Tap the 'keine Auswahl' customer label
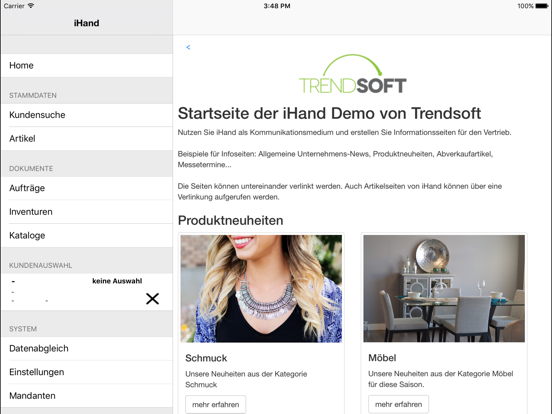552x414 pixels. click(117, 281)
